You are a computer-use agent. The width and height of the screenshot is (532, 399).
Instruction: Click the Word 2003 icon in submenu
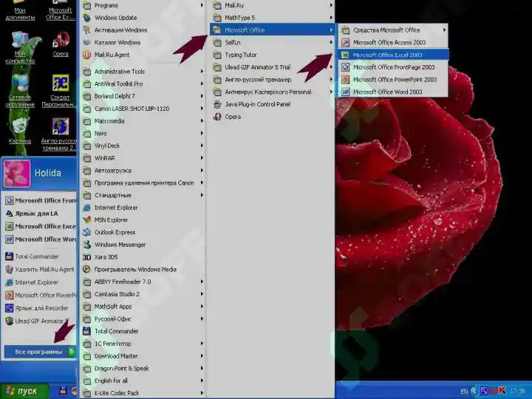click(345, 92)
